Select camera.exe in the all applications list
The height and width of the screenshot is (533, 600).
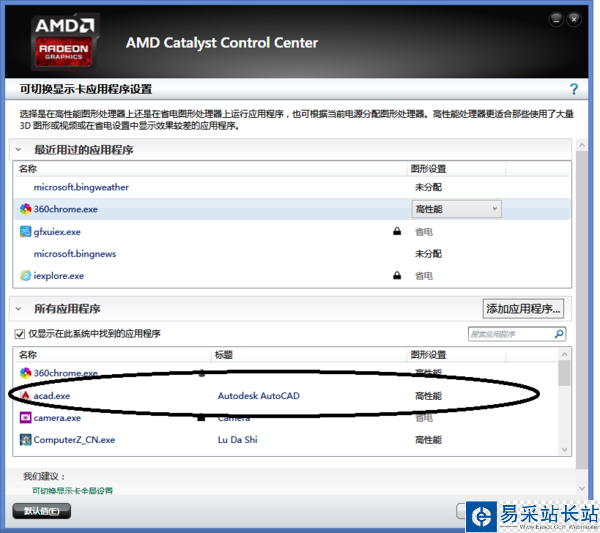pos(57,418)
